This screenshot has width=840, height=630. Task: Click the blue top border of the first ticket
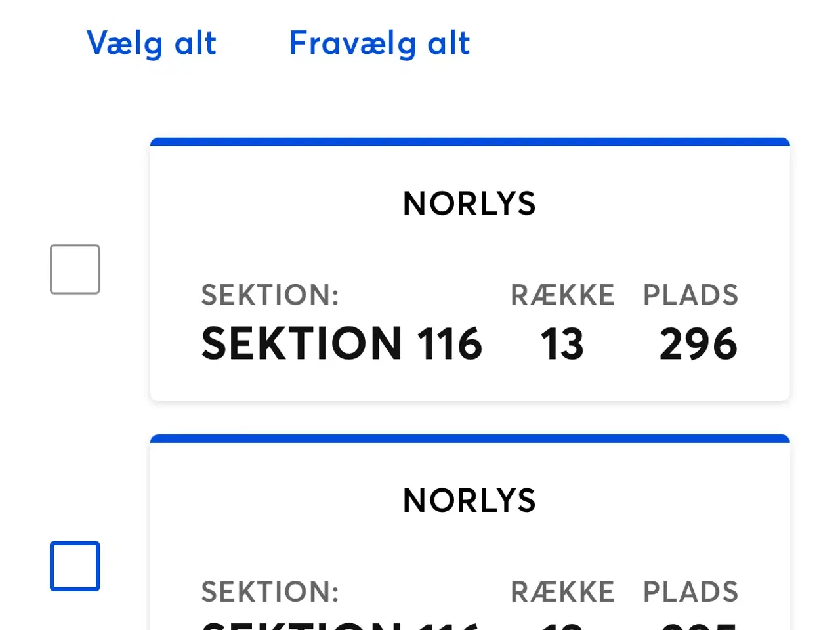pos(469,140)
